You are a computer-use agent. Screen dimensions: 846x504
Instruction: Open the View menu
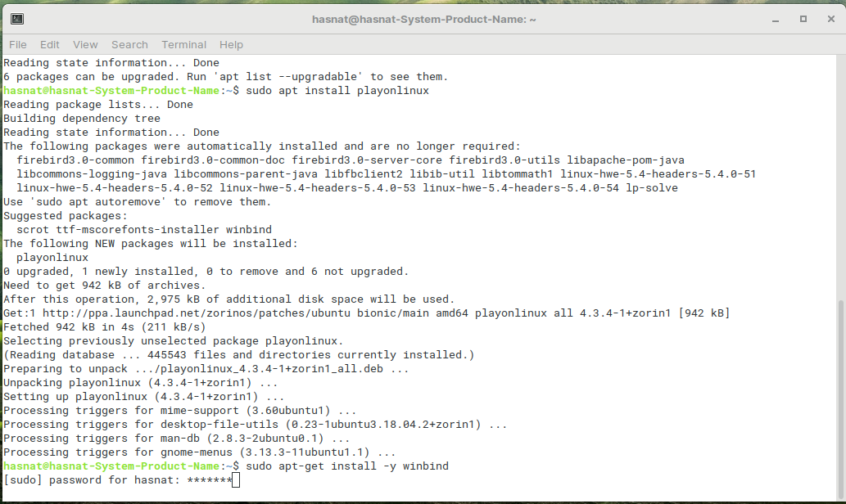pos(85,45)
